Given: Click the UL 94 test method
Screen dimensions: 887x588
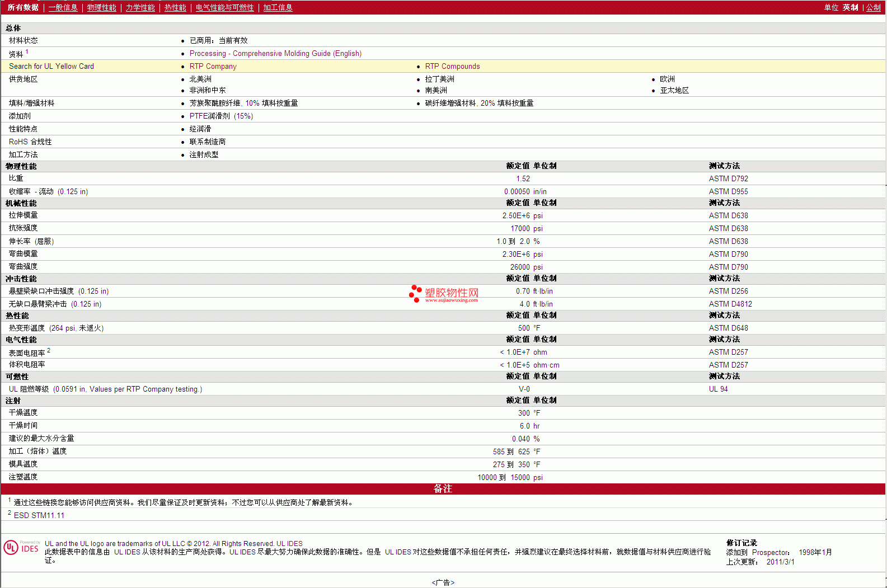Looking at the screenshot, I should point(719,389).
